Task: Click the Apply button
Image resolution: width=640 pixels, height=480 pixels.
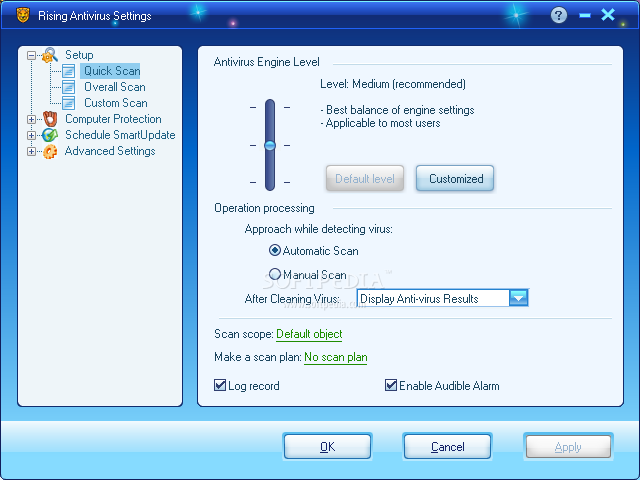Action: coord(568,447)
